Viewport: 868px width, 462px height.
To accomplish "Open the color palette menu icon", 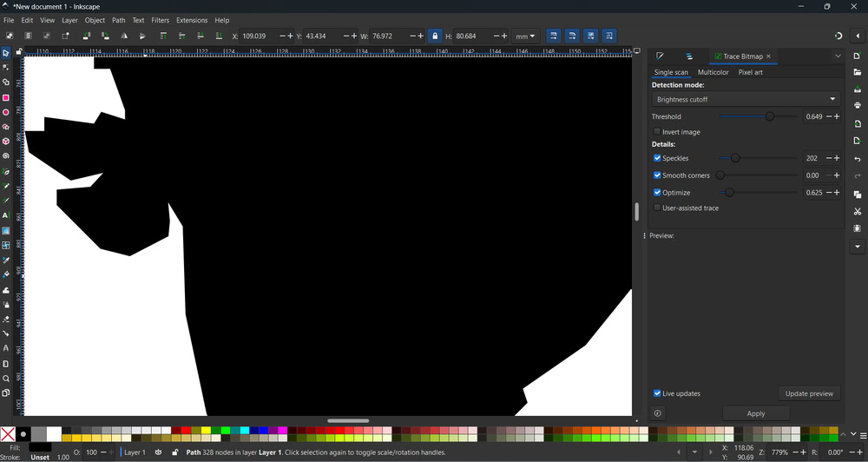I will tap(863, 435).
